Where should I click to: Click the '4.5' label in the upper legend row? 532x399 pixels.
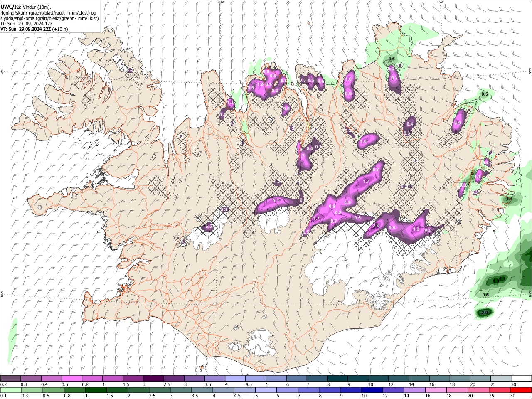[x=248, y=384]
